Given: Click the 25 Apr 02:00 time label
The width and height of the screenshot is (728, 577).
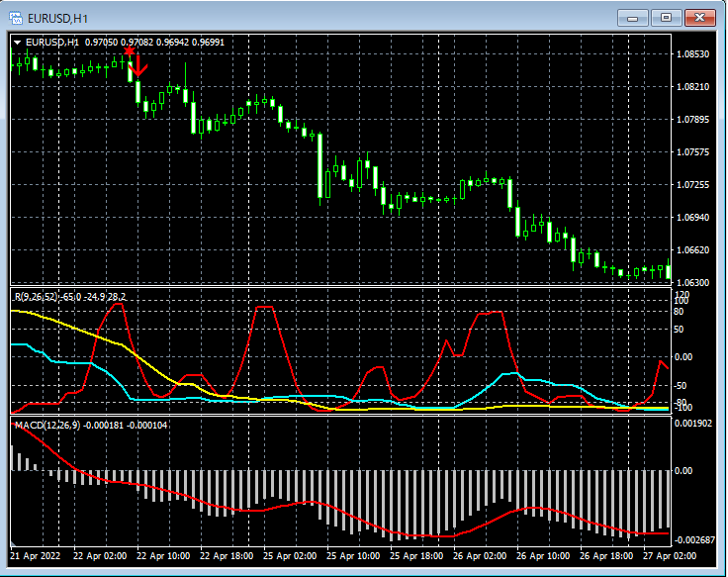Looking at the screenshot, I should pyautogui.click(x=289, y=556).
